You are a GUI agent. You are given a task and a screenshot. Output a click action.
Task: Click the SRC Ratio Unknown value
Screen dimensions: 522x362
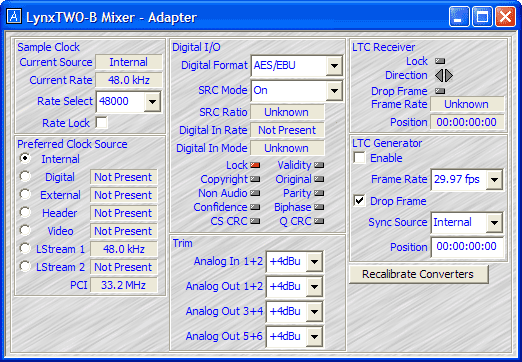point(287,112)
